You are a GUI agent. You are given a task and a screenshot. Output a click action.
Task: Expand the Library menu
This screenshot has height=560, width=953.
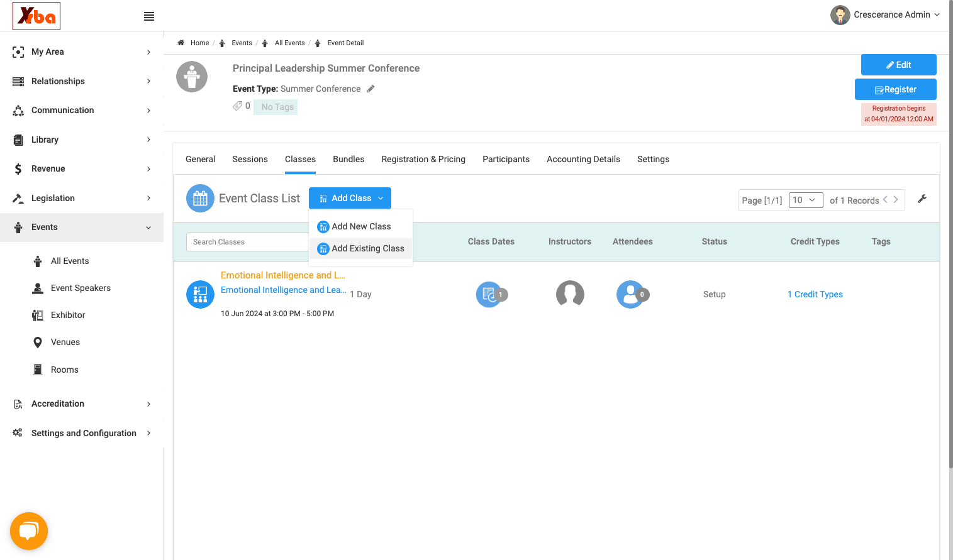82,140
